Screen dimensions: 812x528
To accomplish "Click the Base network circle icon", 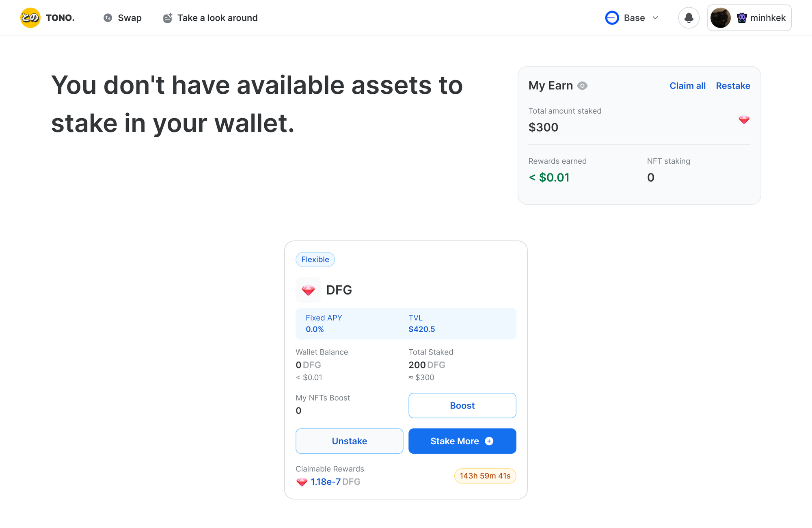I will [x=612, y=18].
